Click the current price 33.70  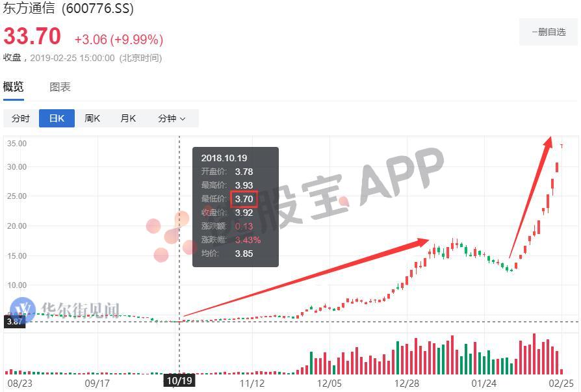click(x=32, y=36)
